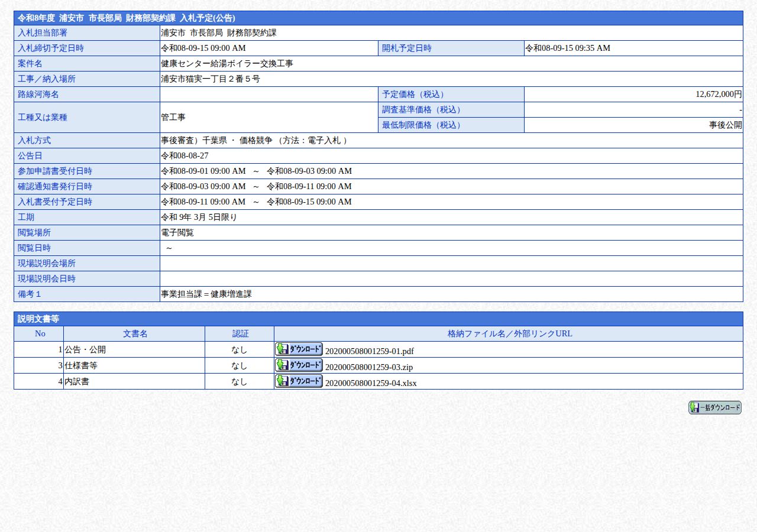The image size is (757, 532).
Task: Download the 202000508001259-04.xlsx file
Action: coord(299,381)
